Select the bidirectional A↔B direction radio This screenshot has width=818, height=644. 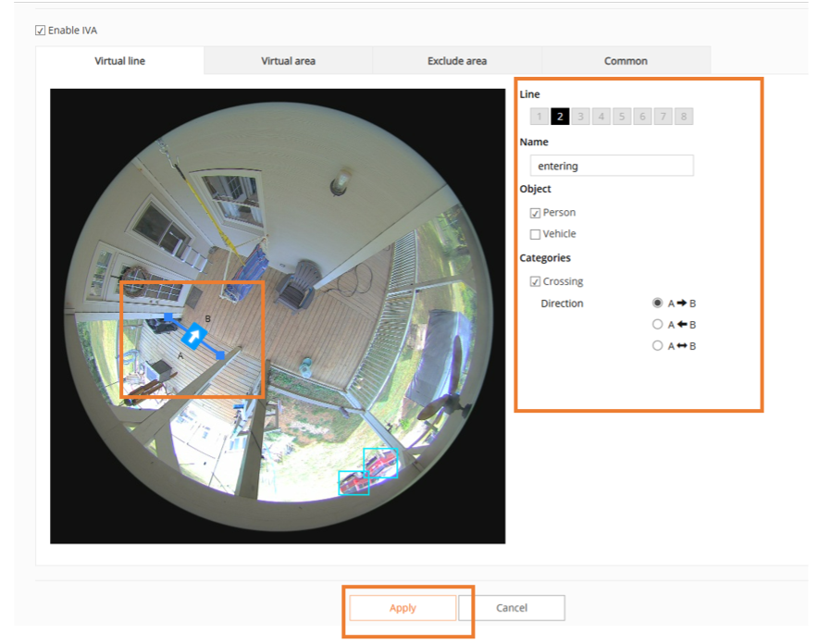coord(658,346)
